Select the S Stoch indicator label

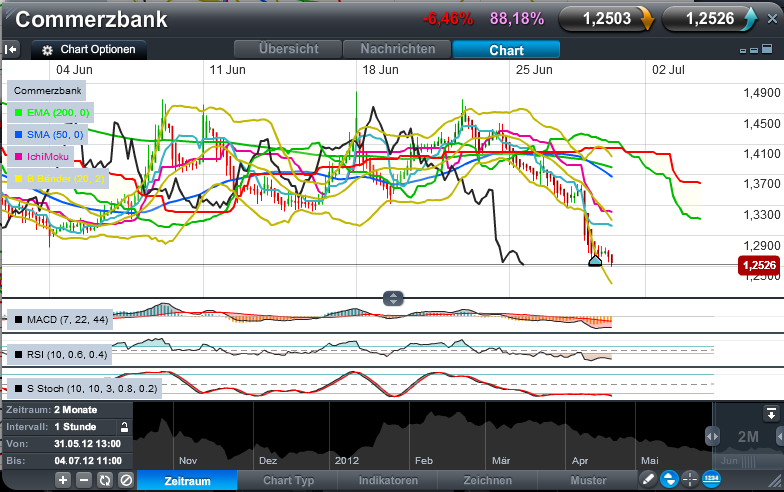[x=84, y=389]
